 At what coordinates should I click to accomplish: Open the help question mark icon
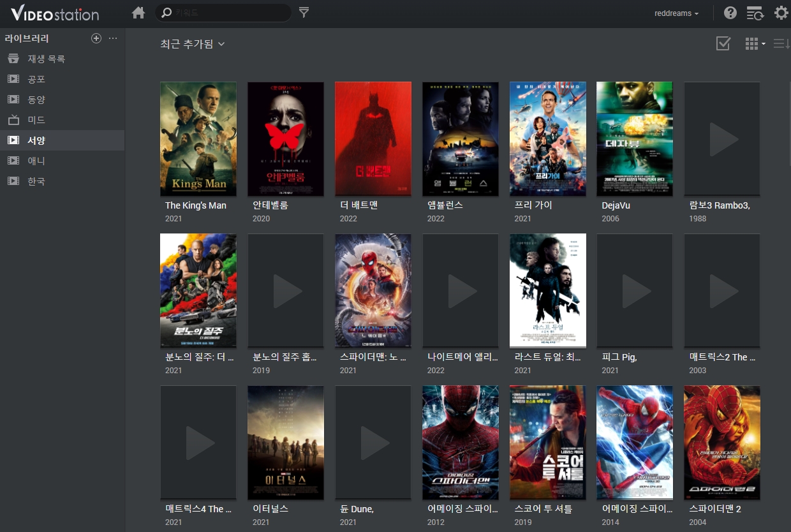pyautogui.click(x=730, y=13)
